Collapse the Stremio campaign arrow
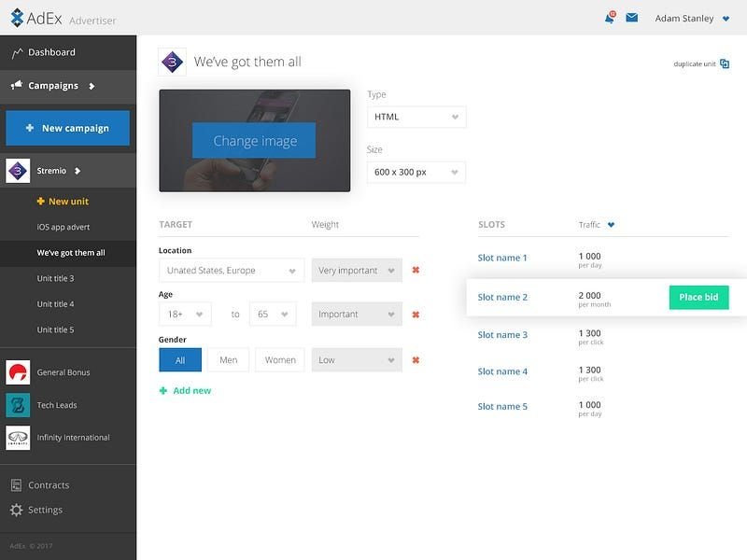 (78, 171)
